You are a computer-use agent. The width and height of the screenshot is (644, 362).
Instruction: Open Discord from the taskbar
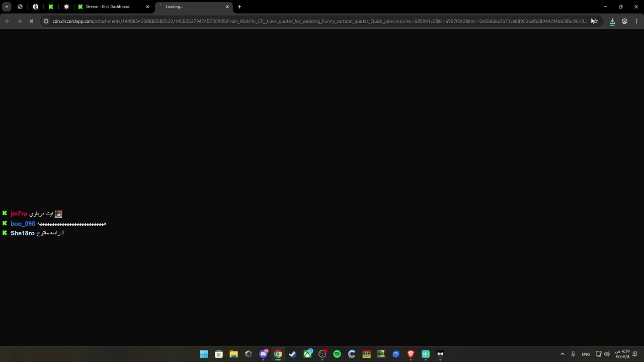tap(263, 354)
